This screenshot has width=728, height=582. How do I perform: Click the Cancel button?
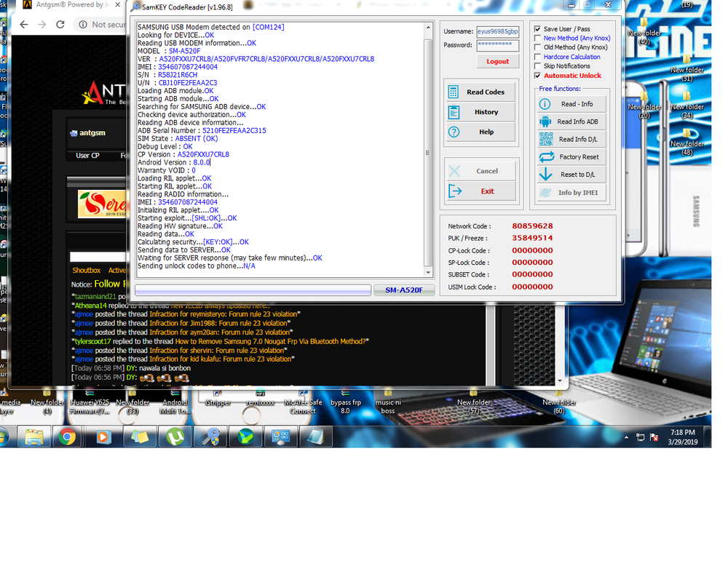pos(480,171)
